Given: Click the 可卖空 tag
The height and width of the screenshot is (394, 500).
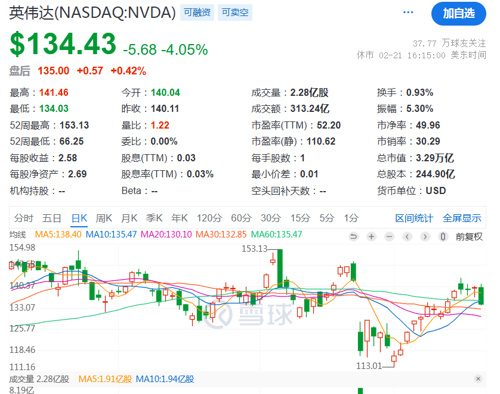Looking at the screenshot, I should tap(235, 12).
